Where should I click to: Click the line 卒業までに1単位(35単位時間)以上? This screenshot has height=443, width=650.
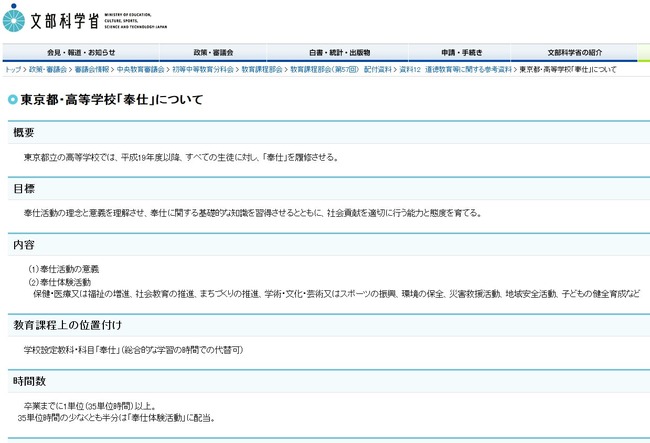coord(90,406)
